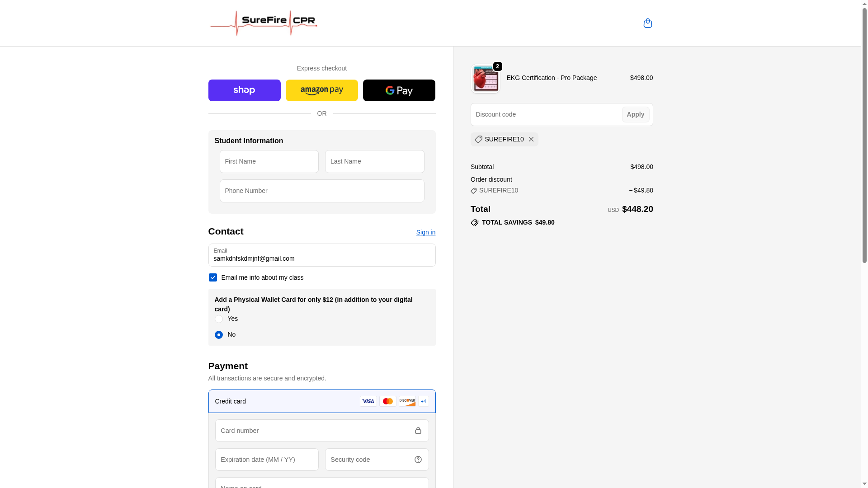Click the Security code field
The image size is (868, 488).
(x=377, y=460)
